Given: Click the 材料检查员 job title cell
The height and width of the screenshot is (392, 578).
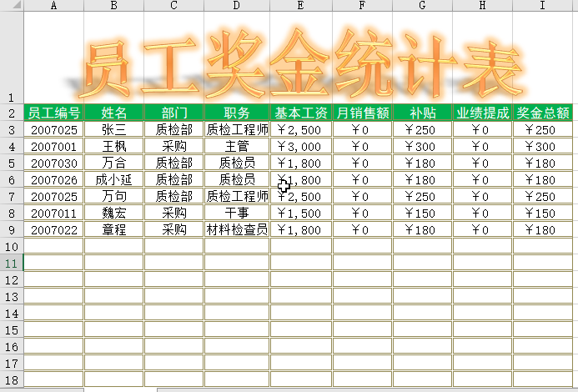Looking at the screenshot, I should tap(237, 229).
